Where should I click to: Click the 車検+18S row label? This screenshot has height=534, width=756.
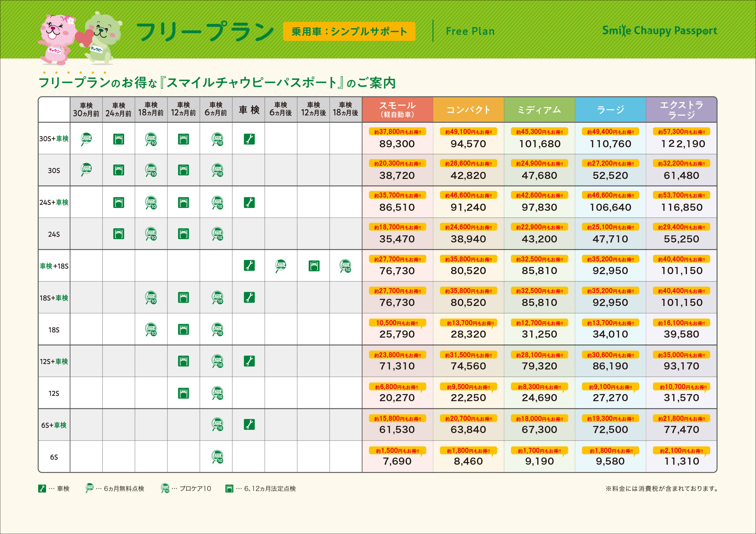click(x=54, y=266)
